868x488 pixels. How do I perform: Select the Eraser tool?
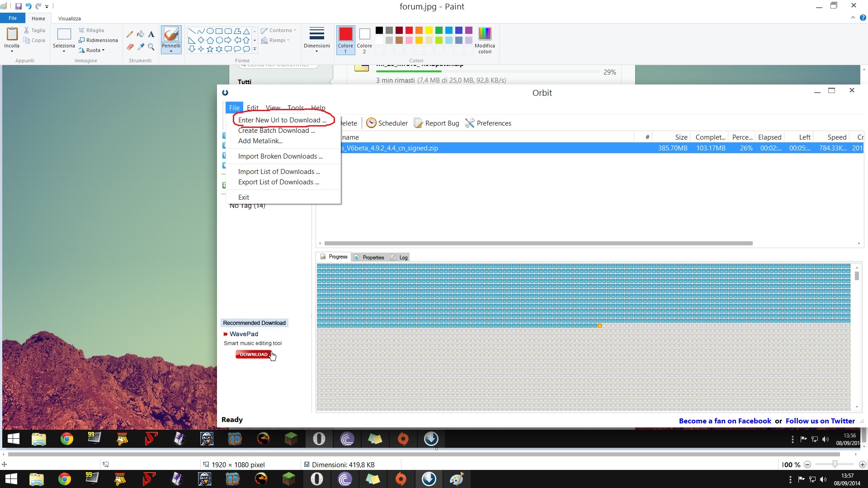point(130,47)
